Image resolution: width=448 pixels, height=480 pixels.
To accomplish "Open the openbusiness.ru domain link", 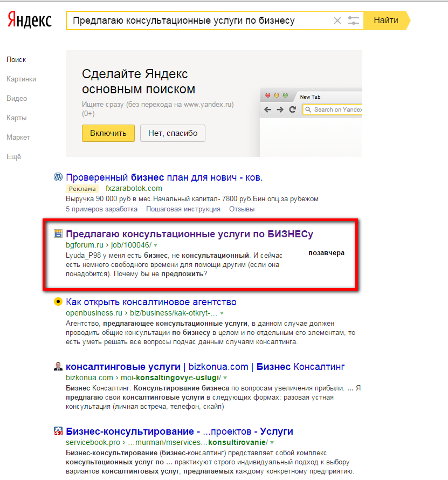I will tap(94, 313).
